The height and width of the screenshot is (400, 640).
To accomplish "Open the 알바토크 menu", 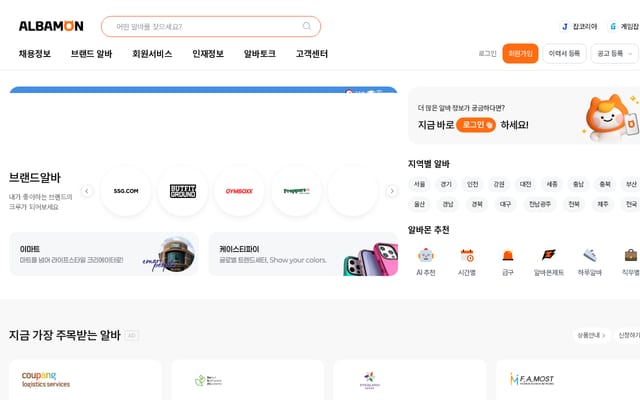I will tap(260, 53).
